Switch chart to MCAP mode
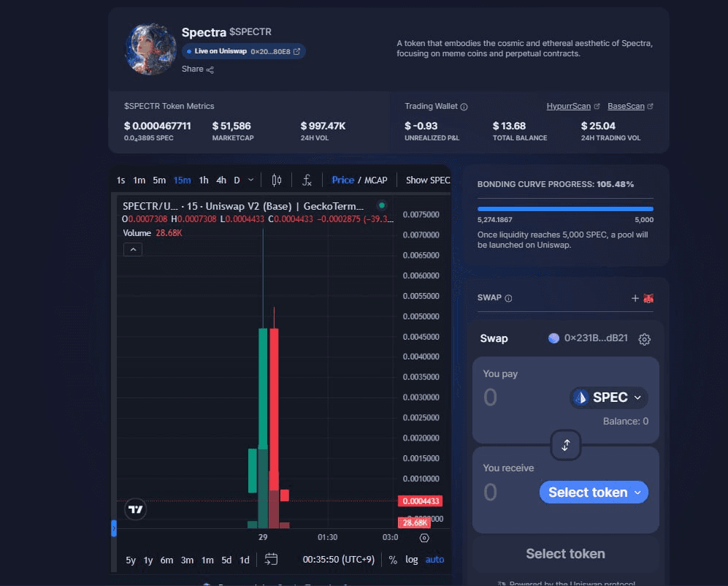The height and width of the screenshot is (586, 728). point(375,180)
